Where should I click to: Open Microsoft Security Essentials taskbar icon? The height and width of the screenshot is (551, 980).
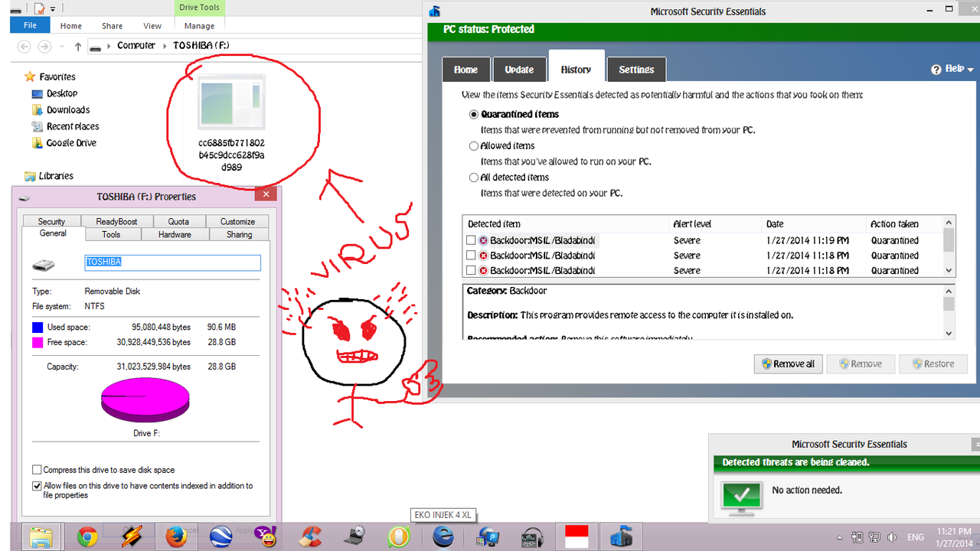(x=621, y=536)
